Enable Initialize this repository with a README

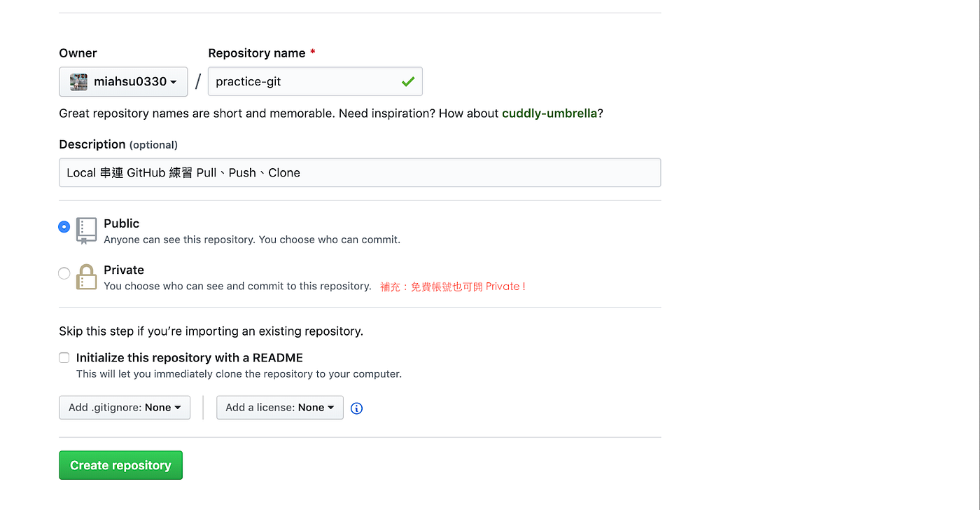(64, 357)
